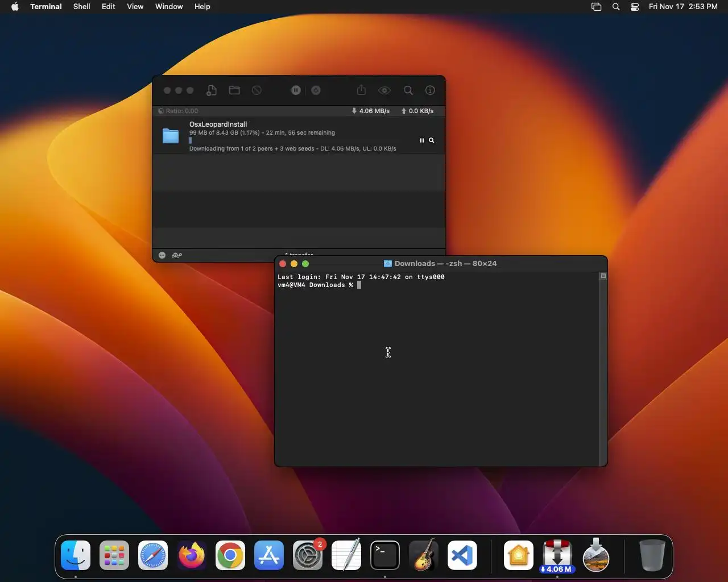Open Inspector info icon in Transmission
This screenshot has width=728, height=582.
coord(431,90)
